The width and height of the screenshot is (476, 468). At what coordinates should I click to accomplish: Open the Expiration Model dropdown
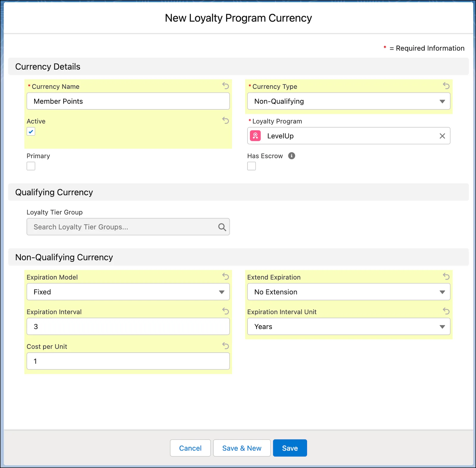coord(221,292)
